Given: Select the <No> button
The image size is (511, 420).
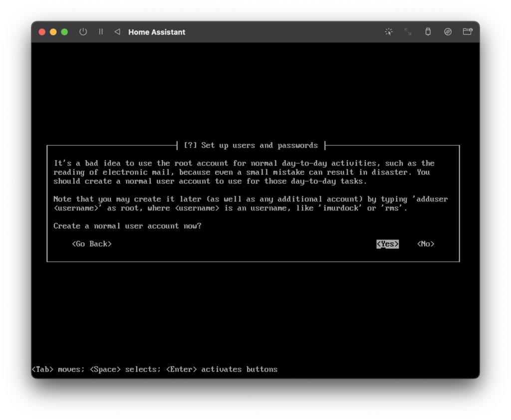Looking at the screenshot, I should click(x=426, y=244).
